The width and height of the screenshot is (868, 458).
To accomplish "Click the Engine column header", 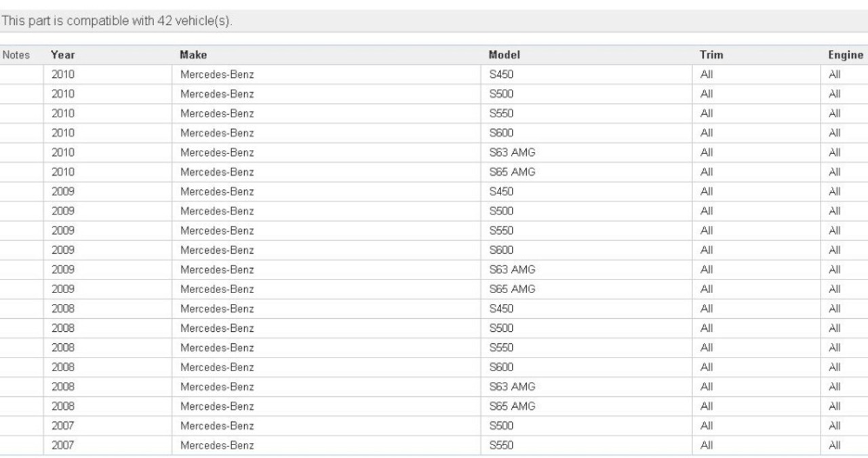I will (x=845, y=55).
